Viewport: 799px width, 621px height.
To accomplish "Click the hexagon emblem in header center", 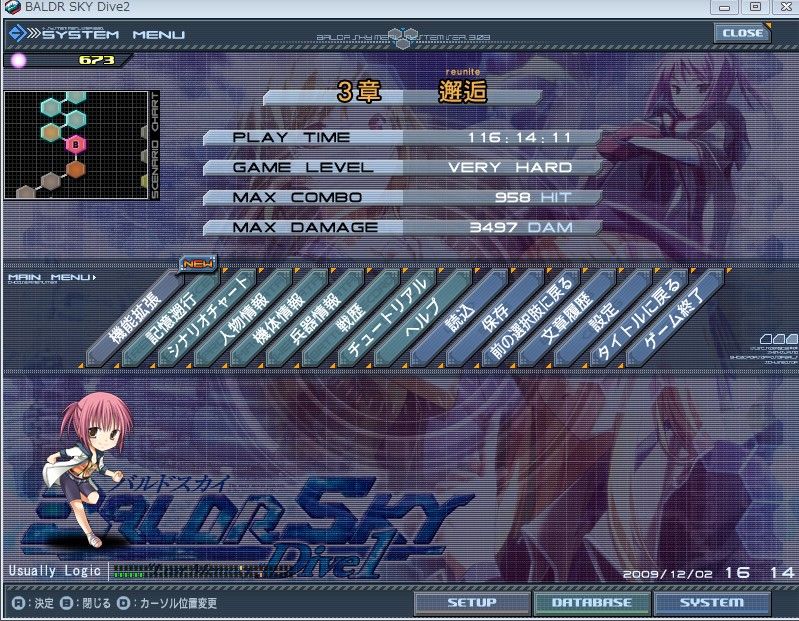I will click(403, 39).
